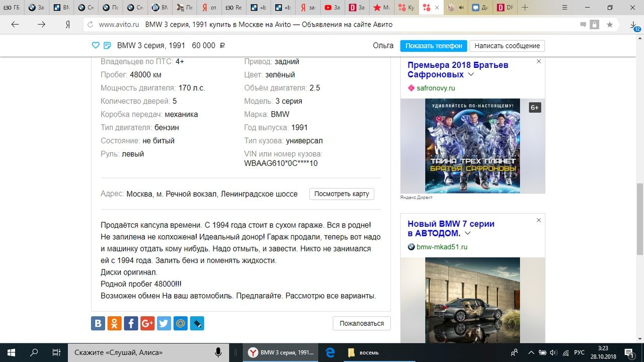Image resolution: width=644 pixels, height=362 pixels.
Task: Open the map via Посмотреть карту
Action: click(x=342, y=194)
